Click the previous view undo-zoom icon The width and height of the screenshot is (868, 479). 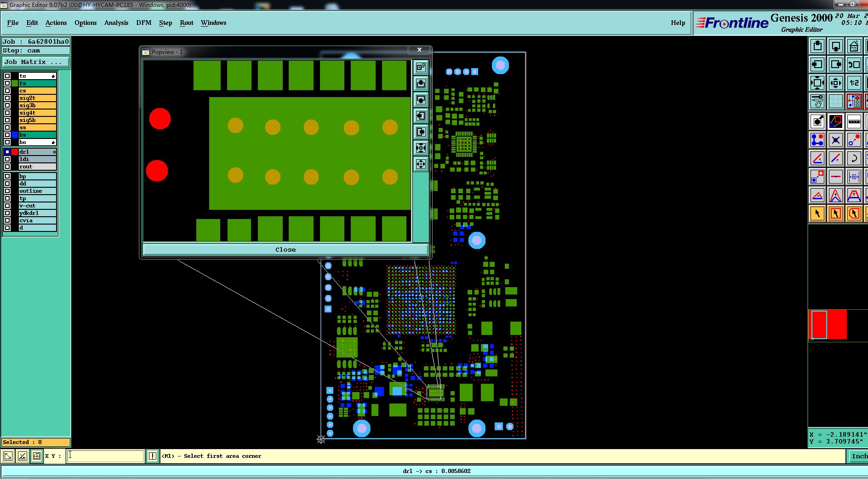click(854, 64)
